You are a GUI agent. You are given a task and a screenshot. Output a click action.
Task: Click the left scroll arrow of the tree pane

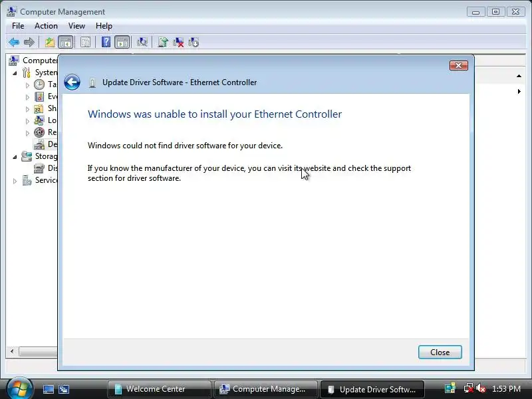[12, 352]
